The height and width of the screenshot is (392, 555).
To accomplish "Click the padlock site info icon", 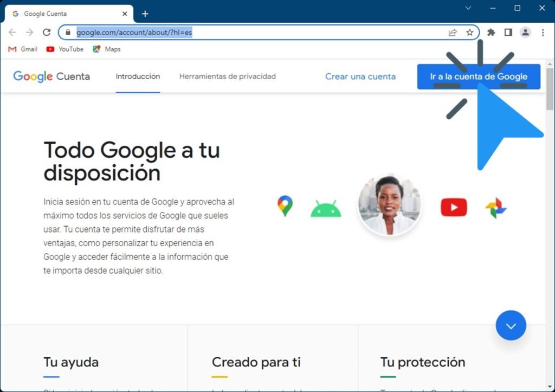I will coord(68,32).
